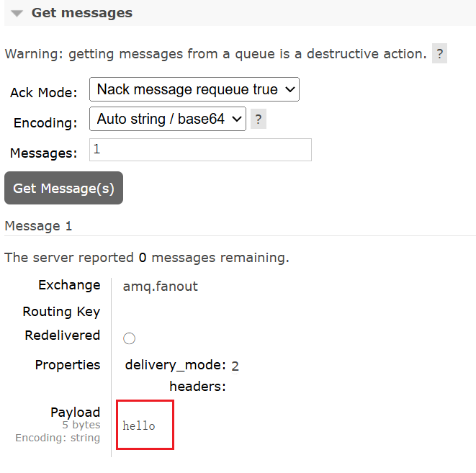Click the Payload label
Viewport: 476px width, 473px height.
pos(75,413)
